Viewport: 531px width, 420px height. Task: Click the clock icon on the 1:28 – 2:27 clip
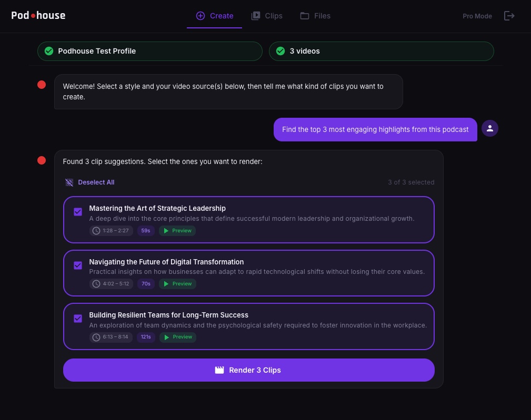pyautogui.click(x=96, y=231)
